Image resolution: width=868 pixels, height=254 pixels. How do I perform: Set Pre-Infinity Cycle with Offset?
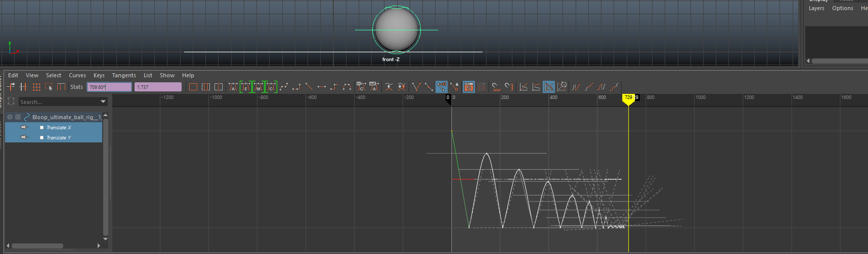pyautogui.click(x=589, y=87)
